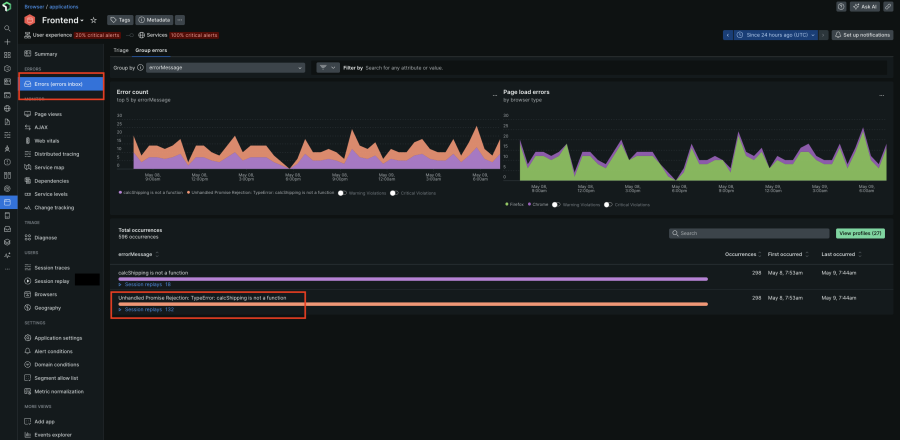Favorite the Frontend app with the star icon
The image size is (900, 440).
tap(94, 19)
